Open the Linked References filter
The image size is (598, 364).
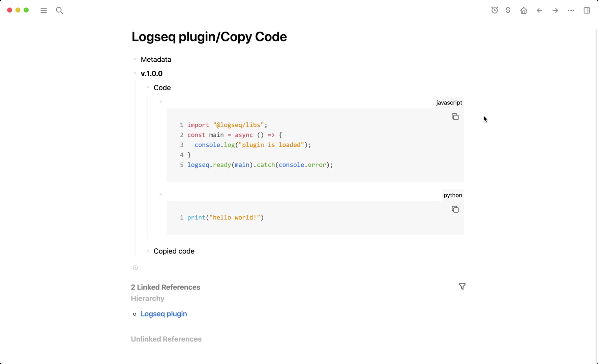coord(462,286)
